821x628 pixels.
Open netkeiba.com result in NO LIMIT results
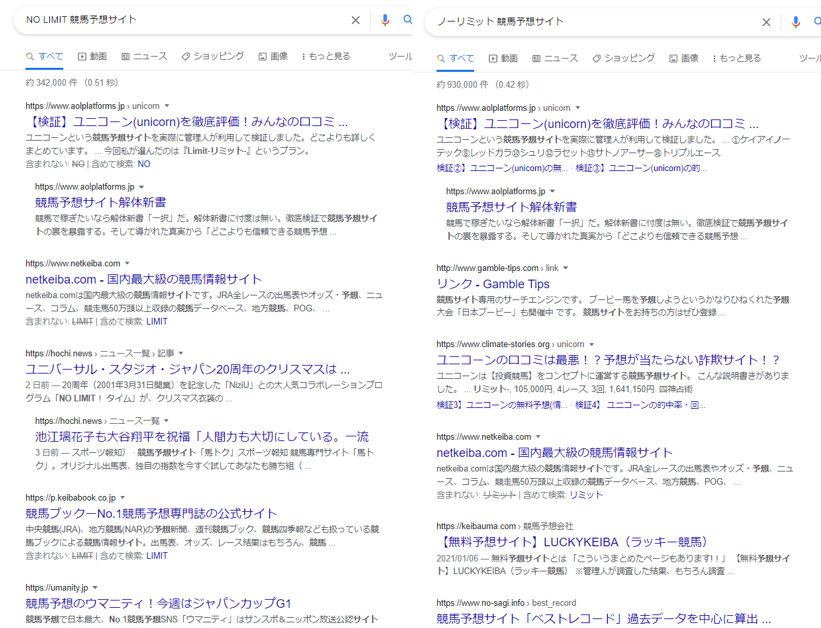click(x=143, y=280)
